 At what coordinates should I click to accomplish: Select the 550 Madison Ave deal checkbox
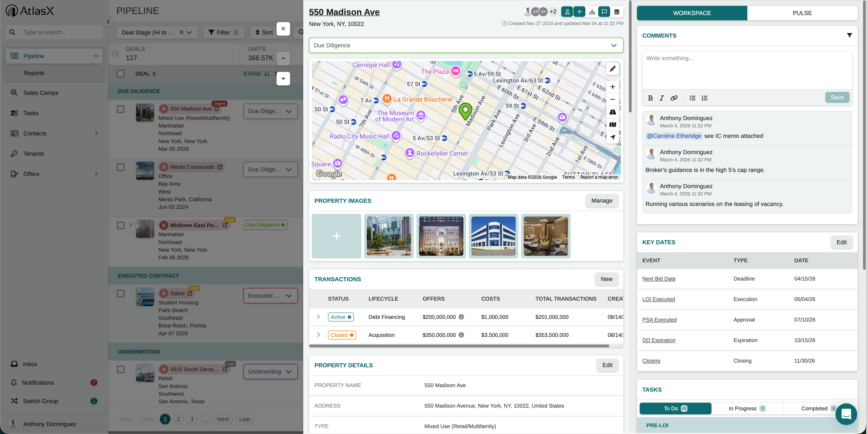coord(120,109)
